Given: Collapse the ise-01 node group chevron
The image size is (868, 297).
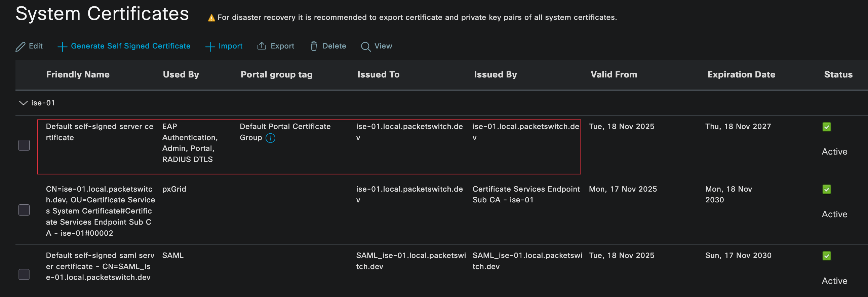Looking at the screenshot, I should pyautogui.click(x=23, y=103).
